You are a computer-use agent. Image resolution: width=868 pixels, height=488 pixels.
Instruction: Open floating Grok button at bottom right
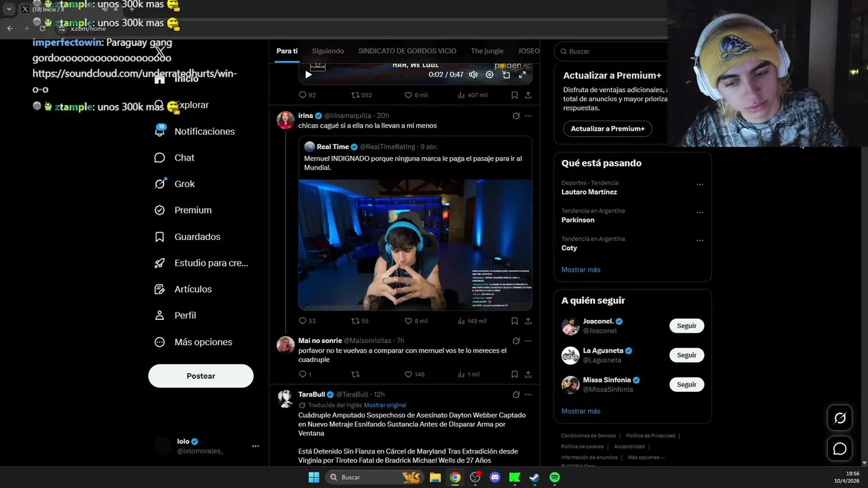click(840, 418)
